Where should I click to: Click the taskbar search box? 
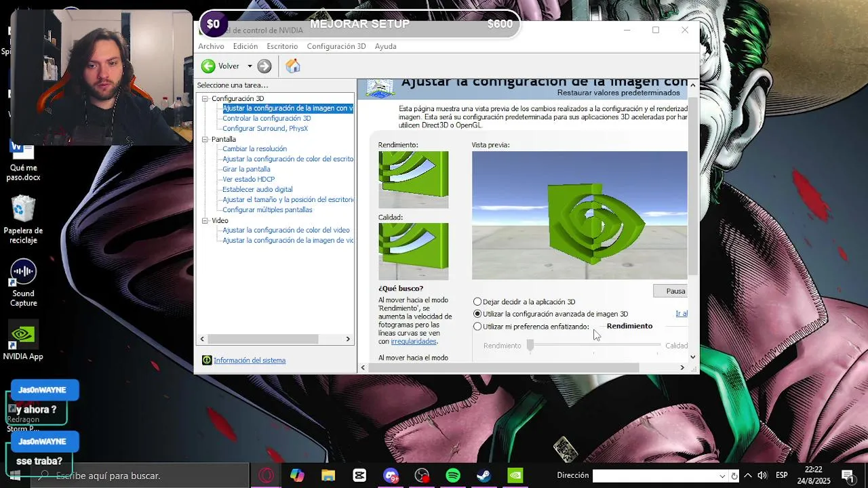[140, 475]
